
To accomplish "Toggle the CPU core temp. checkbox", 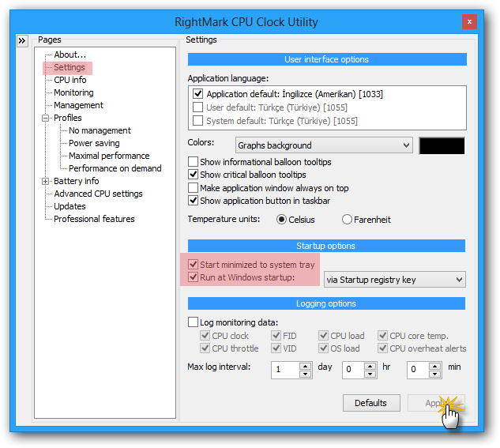I will point(382,336).
